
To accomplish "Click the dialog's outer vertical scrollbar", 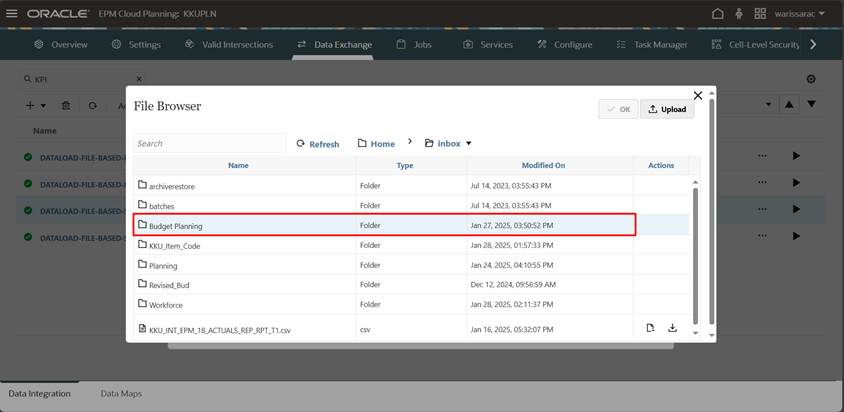I will point(712,211).
